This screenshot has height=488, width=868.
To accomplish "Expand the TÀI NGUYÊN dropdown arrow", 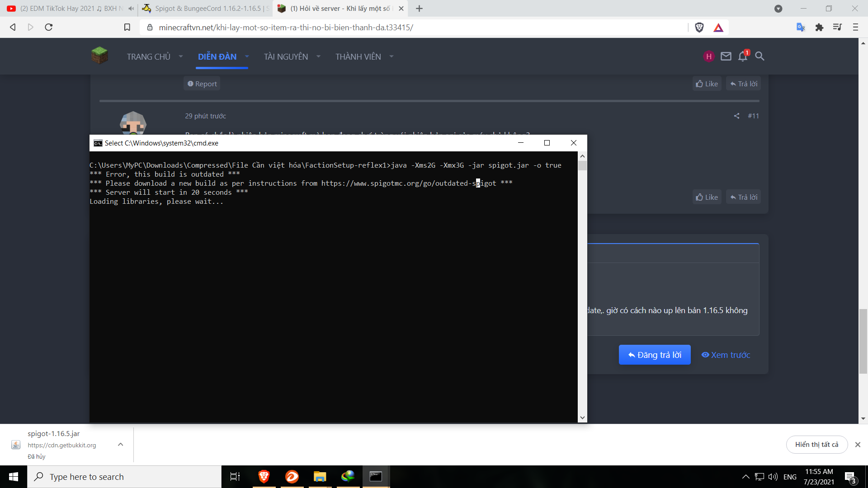I will point(318,56).
